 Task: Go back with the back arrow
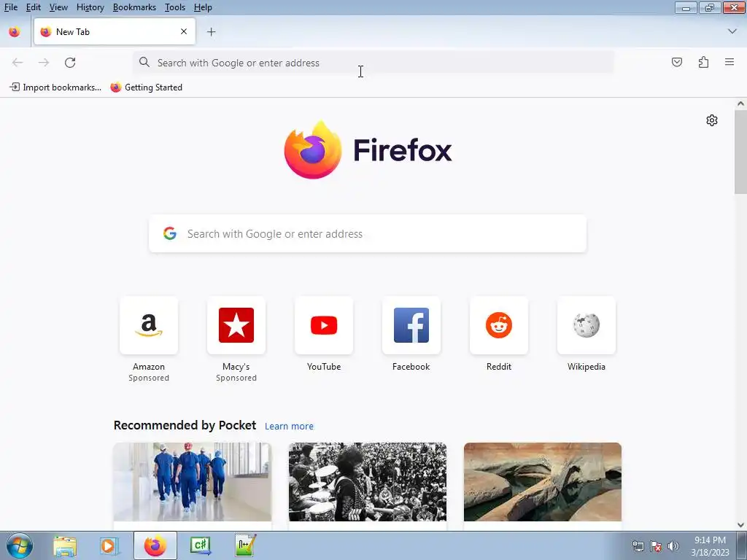click(x=18, y=63)
